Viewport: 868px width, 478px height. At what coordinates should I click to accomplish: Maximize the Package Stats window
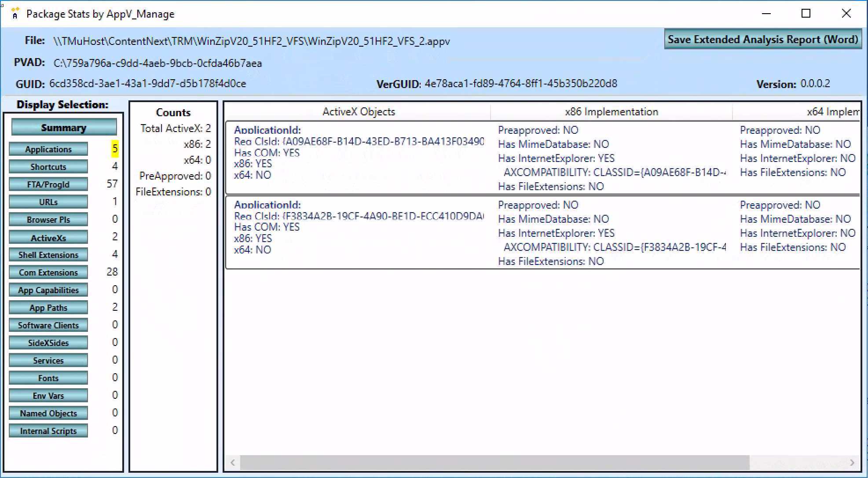[x=806, y=14]
